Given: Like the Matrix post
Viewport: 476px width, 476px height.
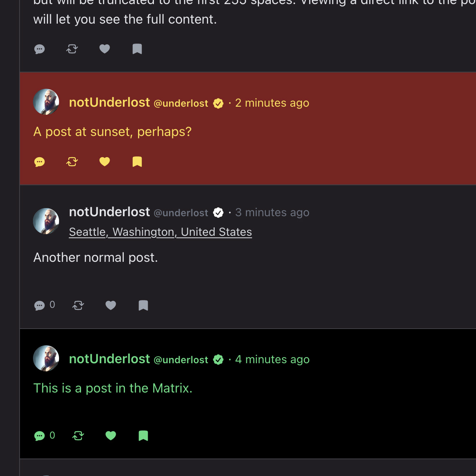Looking at the screenshot, I should point(111,436).
